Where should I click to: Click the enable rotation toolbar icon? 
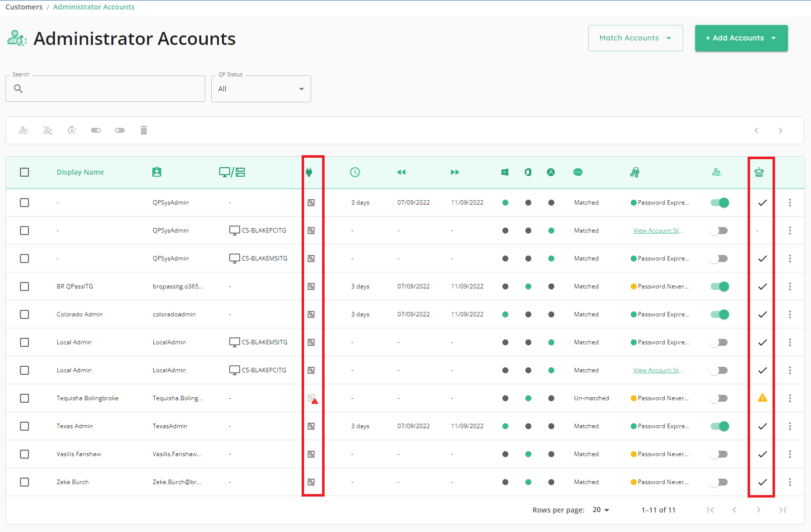click(23, 130)
